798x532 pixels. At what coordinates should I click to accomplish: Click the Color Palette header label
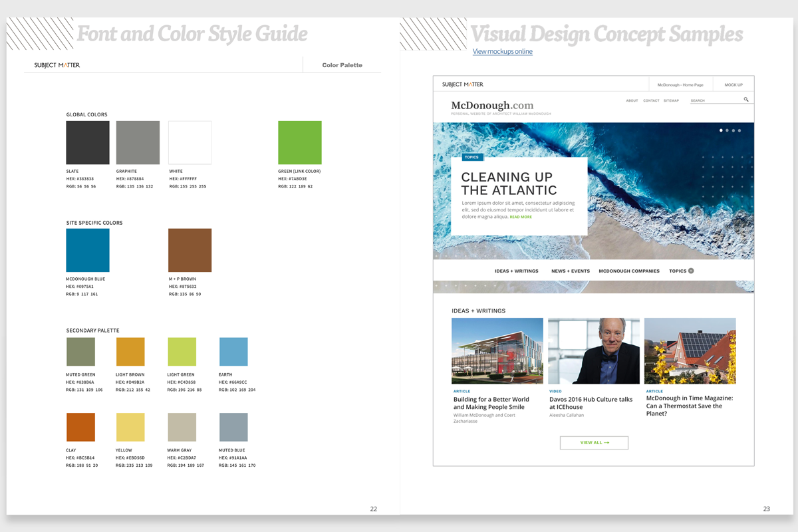pos(342,65)
